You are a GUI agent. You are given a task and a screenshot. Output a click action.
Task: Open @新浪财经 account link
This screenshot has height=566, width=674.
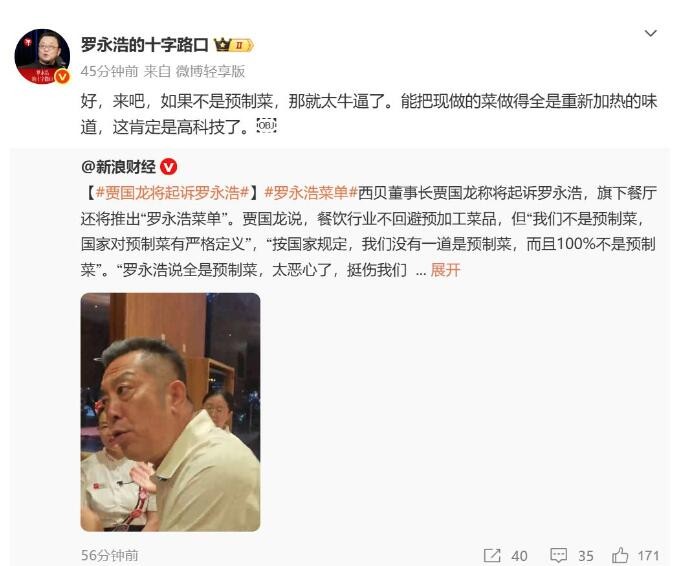(x=118, y=167)
